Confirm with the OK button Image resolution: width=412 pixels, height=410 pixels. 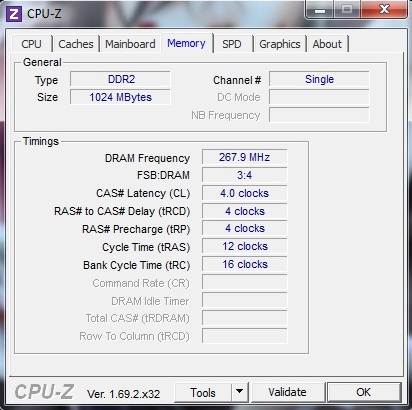[364, 392]
